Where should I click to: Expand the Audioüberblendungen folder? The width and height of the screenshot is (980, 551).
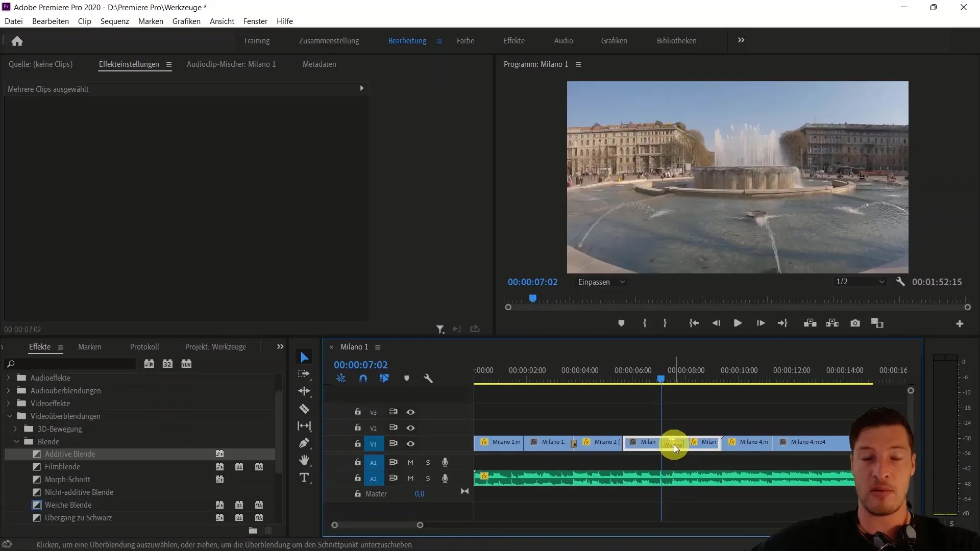(x=8, y=391)
